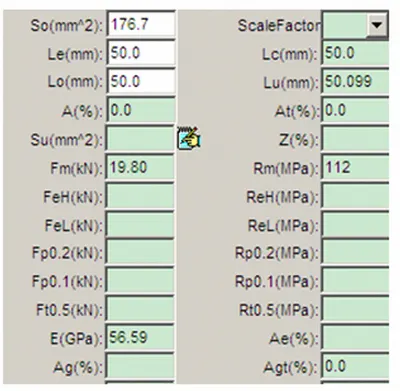Select the empty ReL(MPa) field
Screen dimensions: 400x391
355,224
